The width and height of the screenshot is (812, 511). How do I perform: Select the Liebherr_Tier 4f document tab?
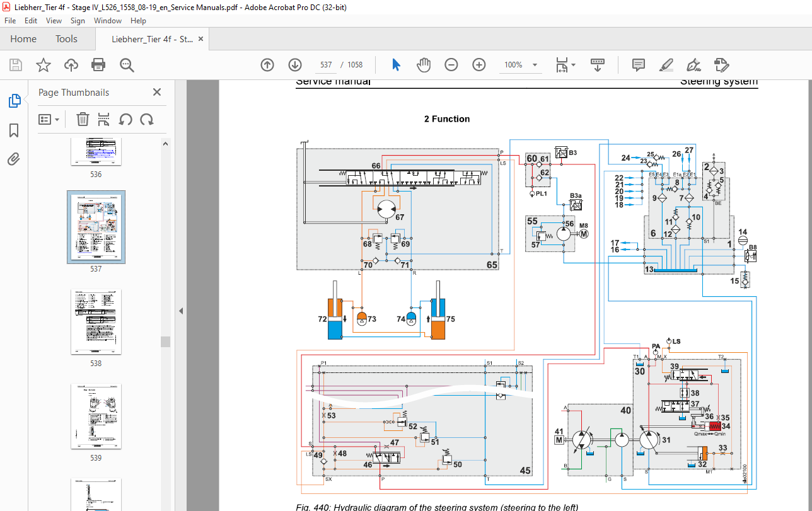153,39
